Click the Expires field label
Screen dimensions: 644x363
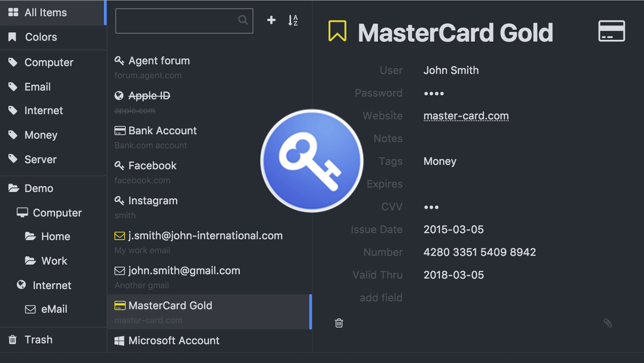coord(384,184)
